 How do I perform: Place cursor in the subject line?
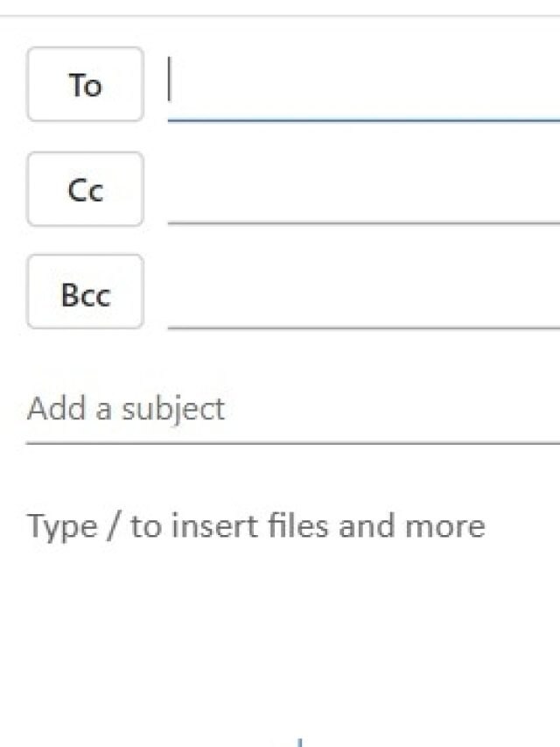click(x=262, y=407)
